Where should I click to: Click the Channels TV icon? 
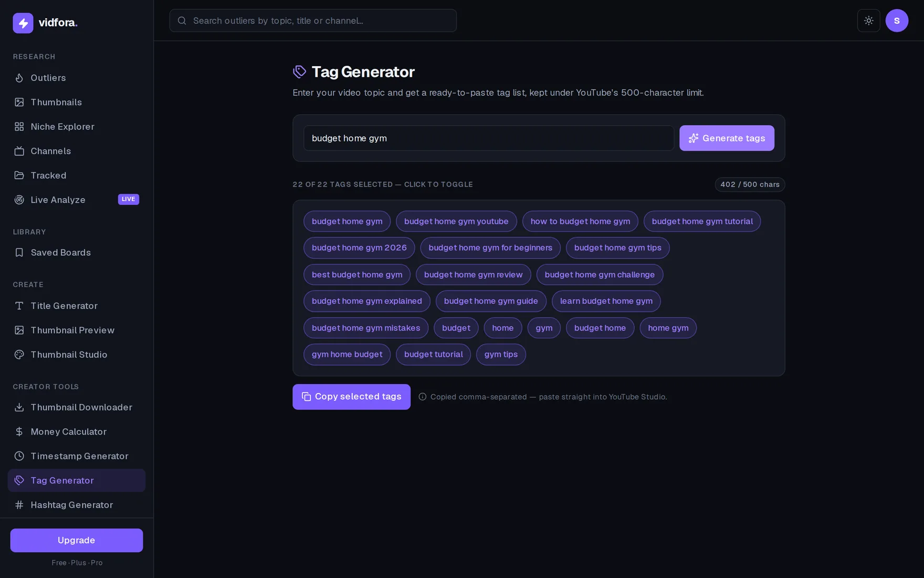(x=19, y=151)
